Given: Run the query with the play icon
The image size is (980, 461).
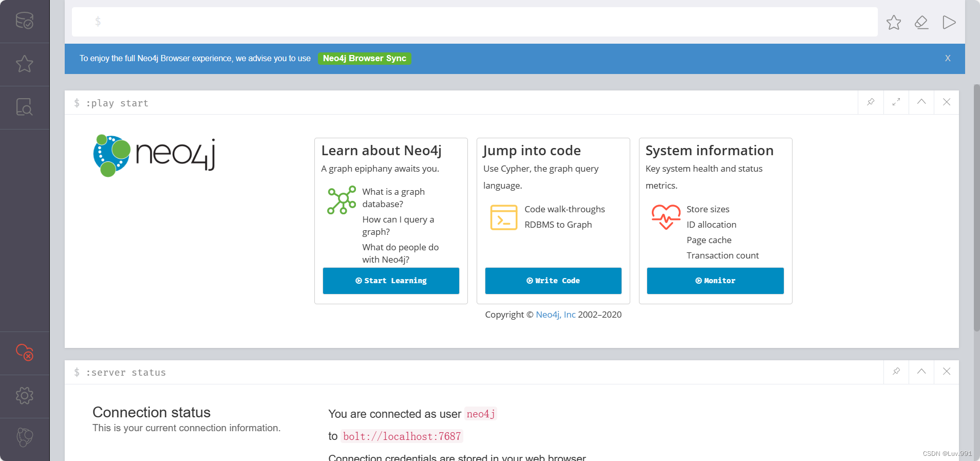Looking at the screenshot, I should click(x=949, y=22).
